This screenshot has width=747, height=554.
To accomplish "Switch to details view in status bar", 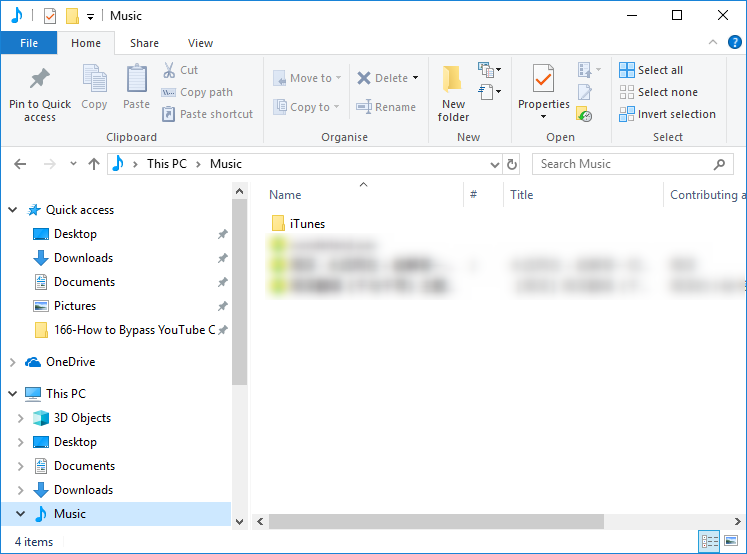I will pos(710,541).
